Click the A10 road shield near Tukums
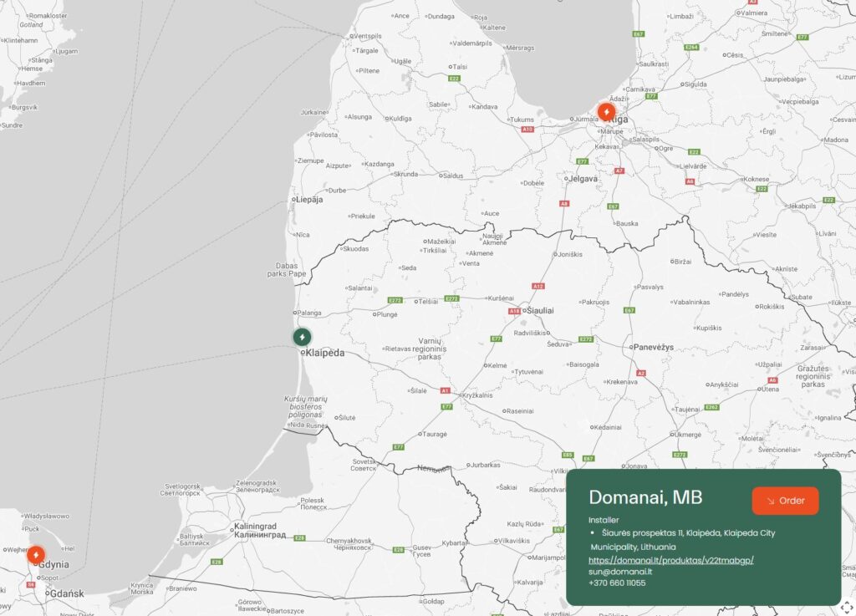Screen dimensions: 856x616 click(527, 130)
